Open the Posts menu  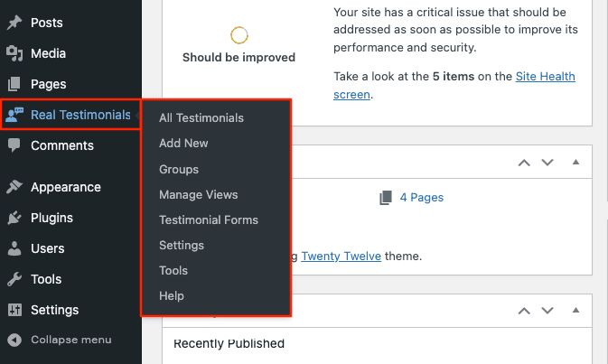(x=70, y=23)
